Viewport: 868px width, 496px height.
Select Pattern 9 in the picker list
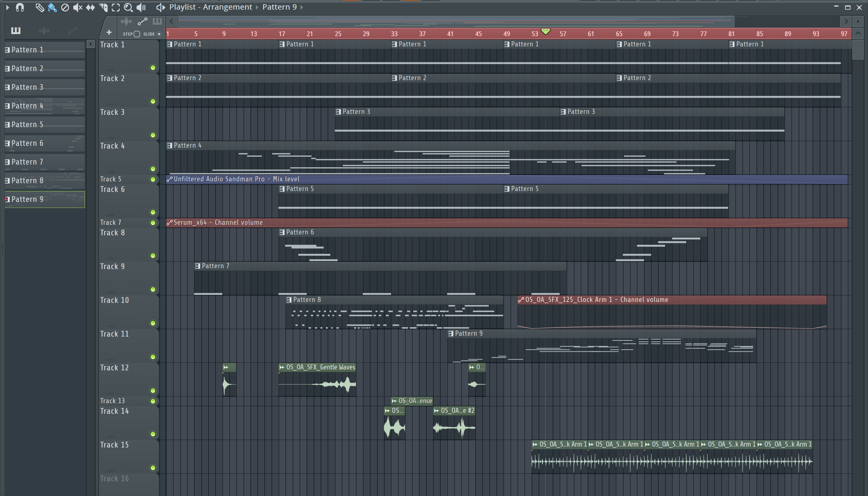pos(45,199)
